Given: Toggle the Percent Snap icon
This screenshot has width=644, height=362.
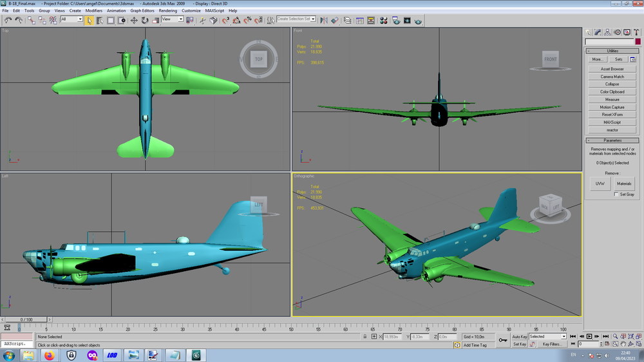Looking at the screenshot, I should [247, 20].
